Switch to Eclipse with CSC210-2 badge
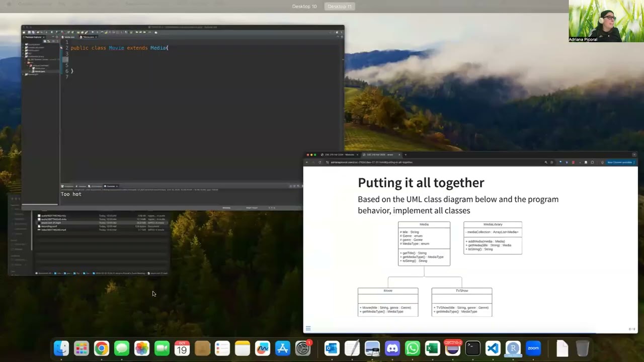The image size is (644, 362). (x=453, y=348)
